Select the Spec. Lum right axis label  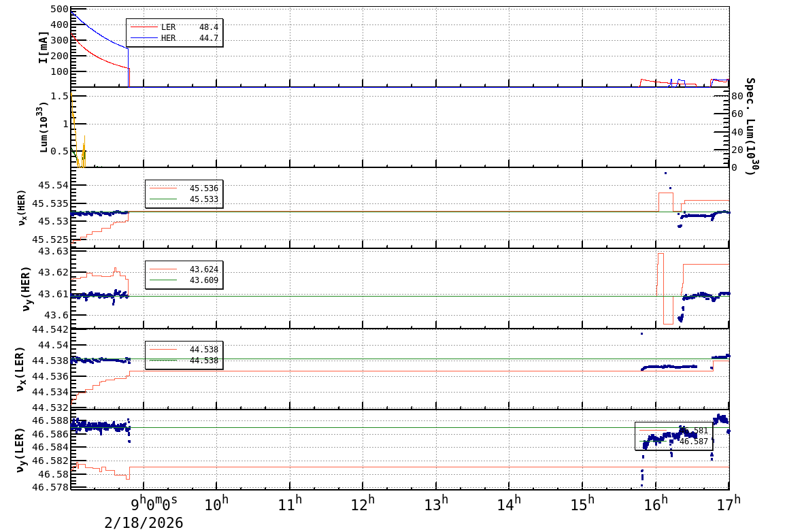click(750, 127)
